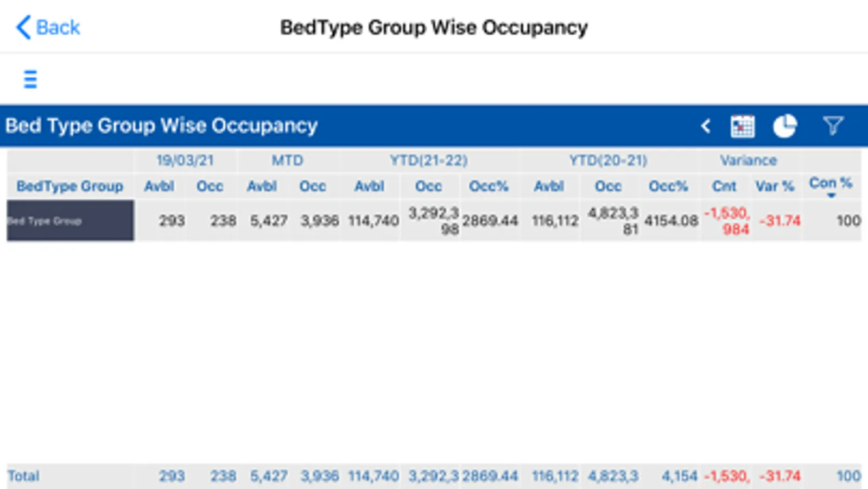
Task: Select the YTD(21-22) group header
Action: coord(429,160)
